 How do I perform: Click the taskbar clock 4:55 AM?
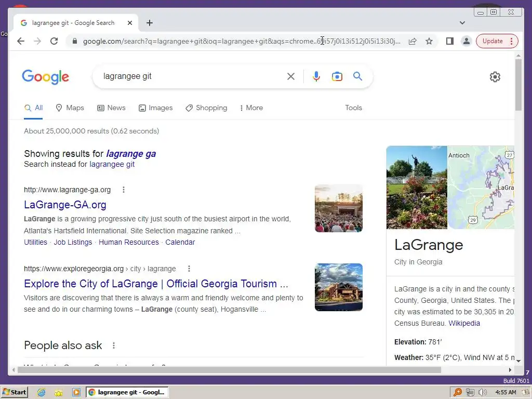coord(506,393)
